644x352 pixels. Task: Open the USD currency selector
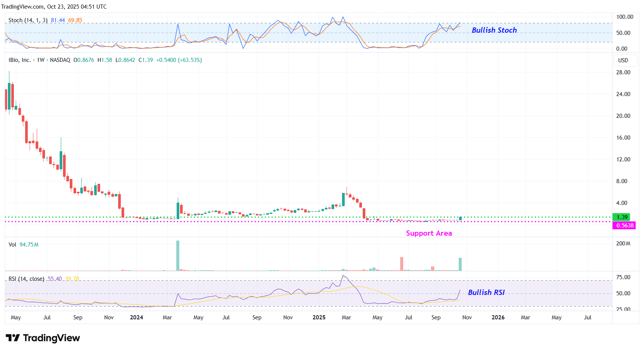point(623,60)
